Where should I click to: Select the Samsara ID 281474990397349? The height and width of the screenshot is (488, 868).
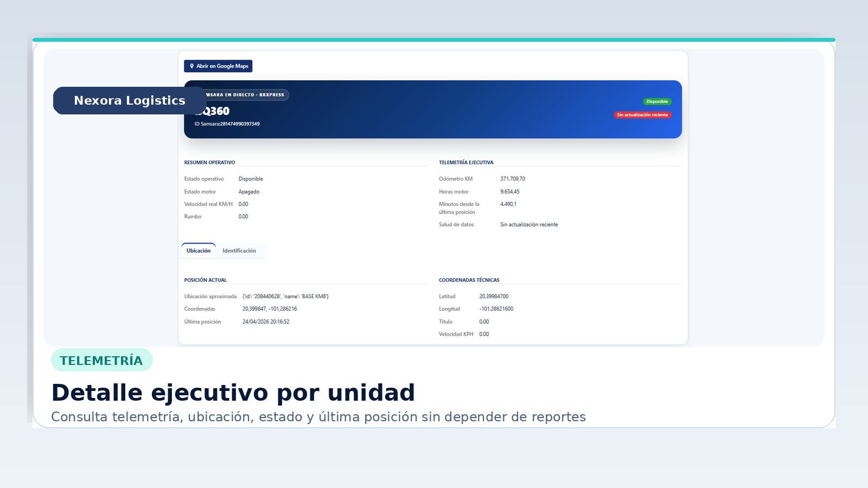click(x=240, y=124)
